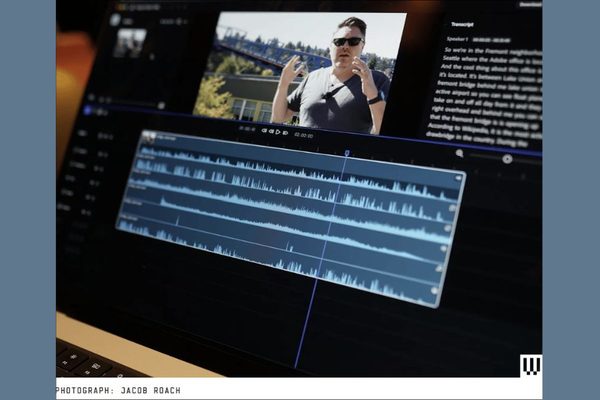
Task: Select the media clip thumbnail in the left panel
Action: coord(130,43)
